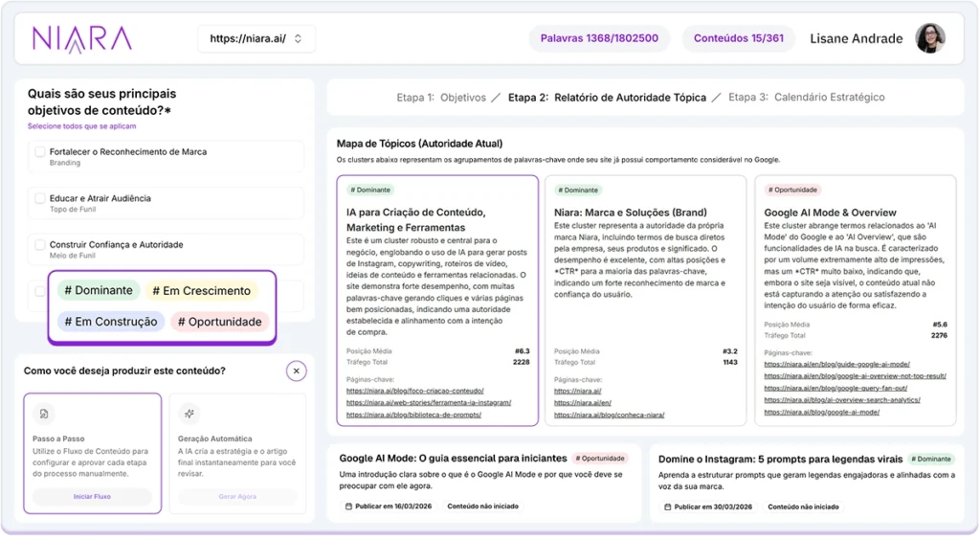Image resolution: width=980 pixels, height=539 pixels.
Task: Check 'Educar e Atrair Audiência' objective
Action: [40, 199]
